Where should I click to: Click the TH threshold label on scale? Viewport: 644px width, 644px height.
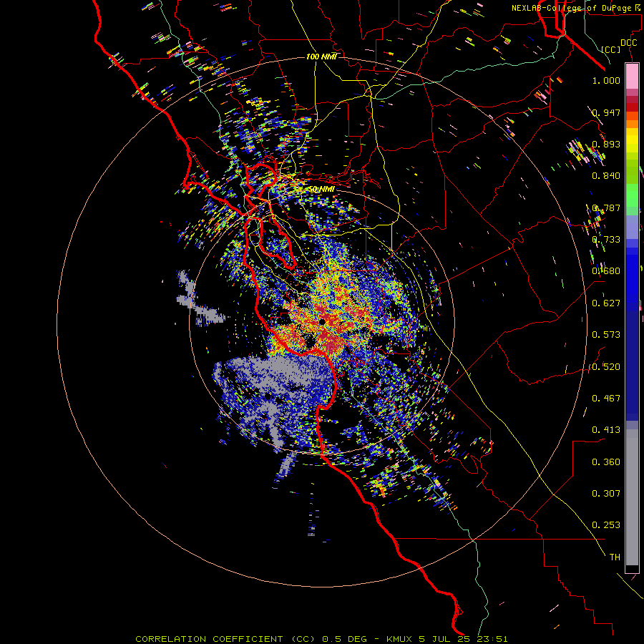coord(615,557)
